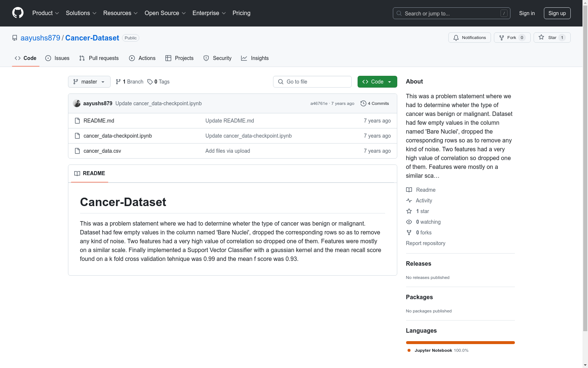Click the No packages published text
Image resolution: width=588 pixels, height=368 pixels.
coord(429,311)
